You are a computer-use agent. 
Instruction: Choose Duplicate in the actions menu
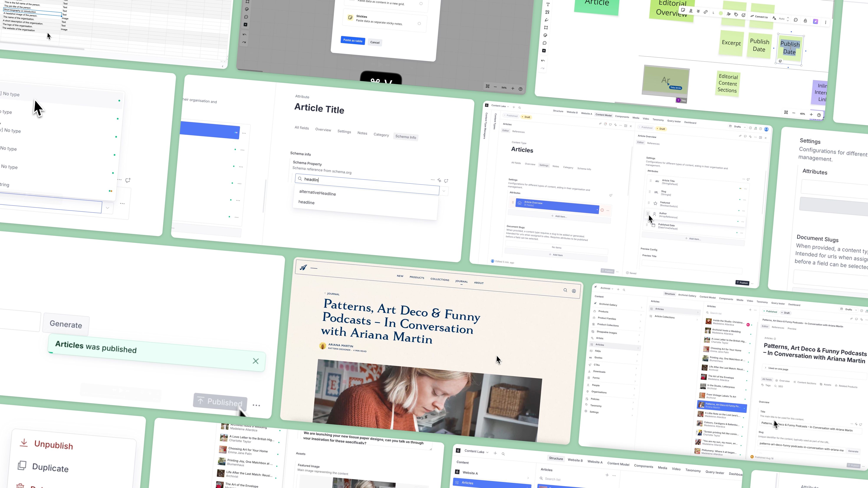[43, 467]
